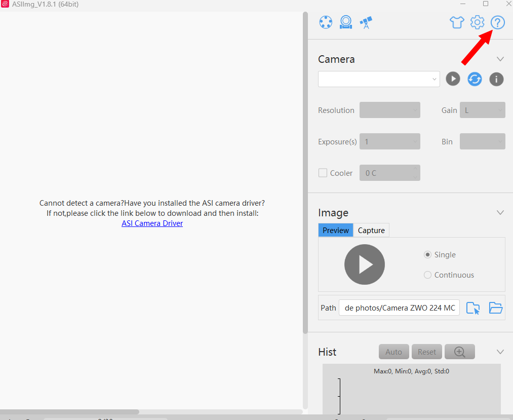Open the telescope mount icon

click(366, 23)
